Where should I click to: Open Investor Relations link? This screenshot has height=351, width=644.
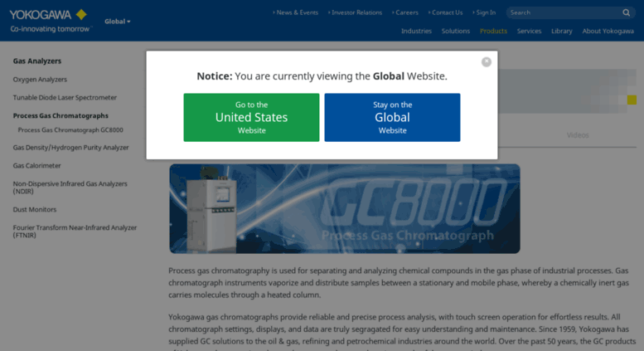click(x=356, y=12)
